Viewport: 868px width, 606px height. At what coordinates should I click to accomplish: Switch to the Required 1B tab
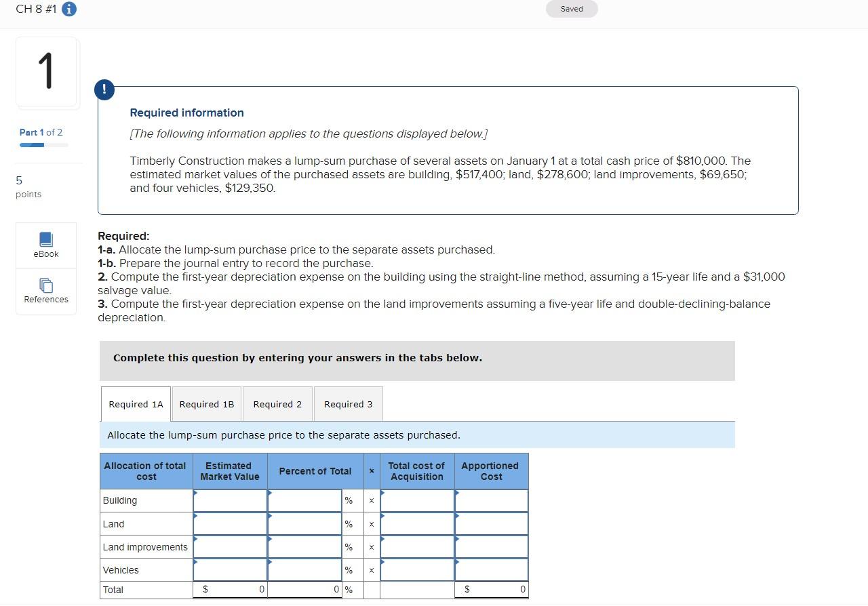click(x=207, y=404)
